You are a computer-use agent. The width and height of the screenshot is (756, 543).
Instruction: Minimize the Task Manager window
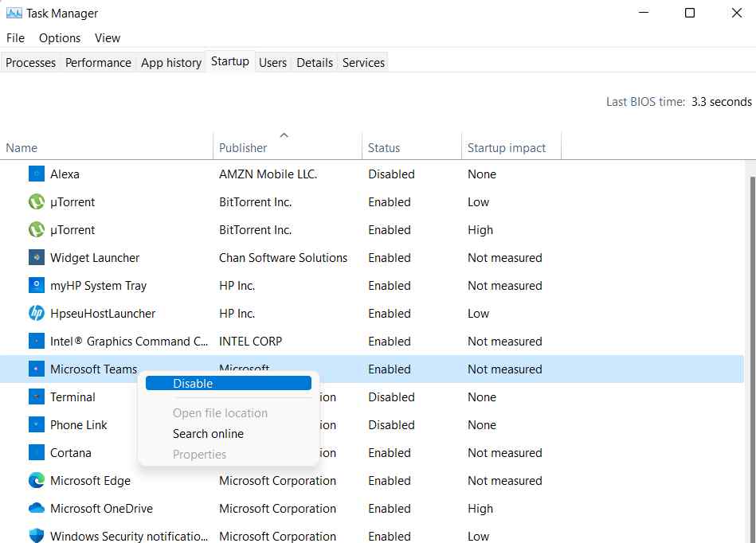pos(644,13)
